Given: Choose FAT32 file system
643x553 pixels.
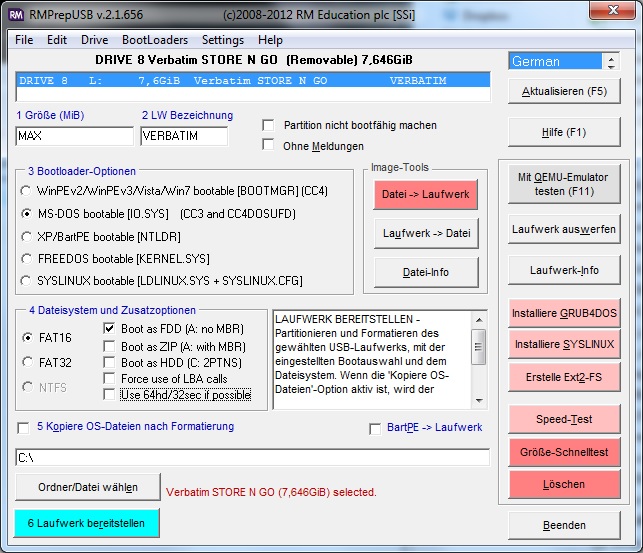Looking at the screenshot, I should [27, 362].
